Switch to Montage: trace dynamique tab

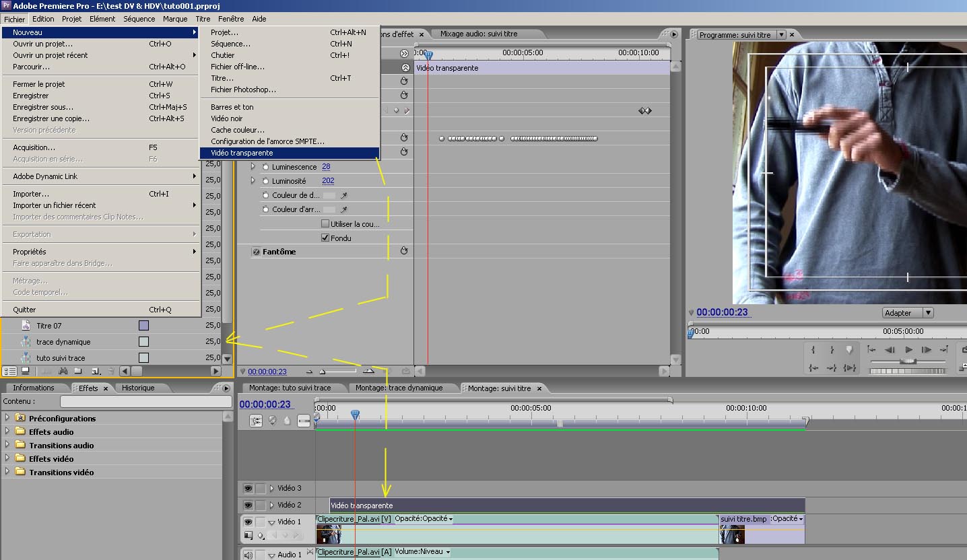(x=399, y=388)
